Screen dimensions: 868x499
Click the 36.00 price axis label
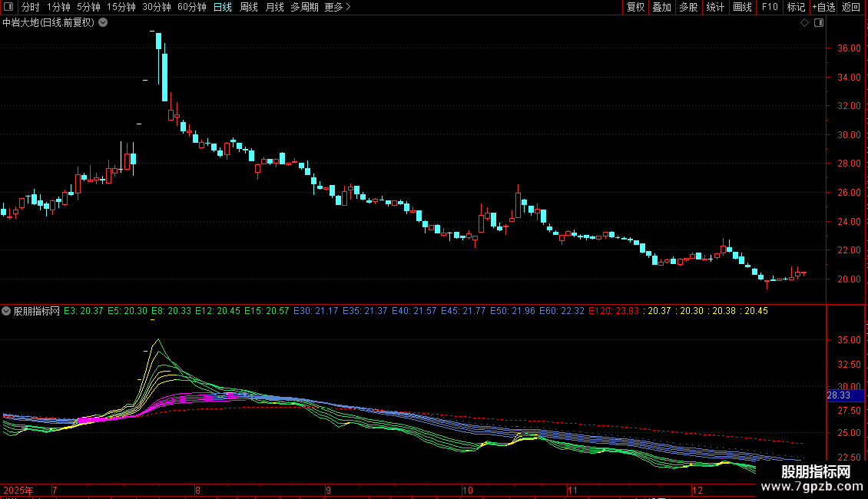pyautogui.click(x=849, y=48)
